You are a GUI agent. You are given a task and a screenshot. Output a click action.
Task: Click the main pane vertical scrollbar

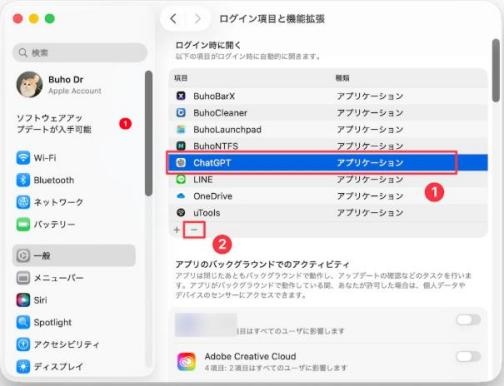click(x=496, y=71)
